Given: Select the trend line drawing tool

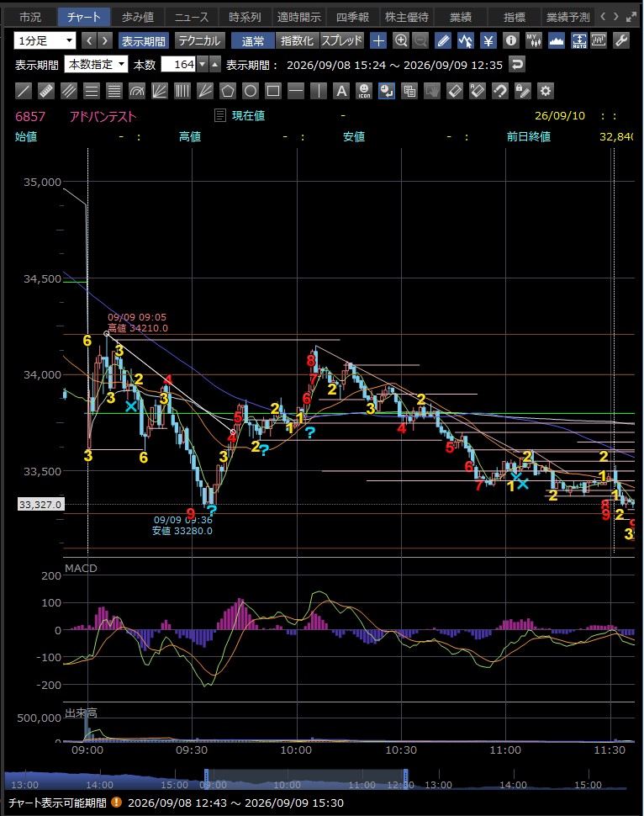Looking at the screenshot, I should coord(24,92).
